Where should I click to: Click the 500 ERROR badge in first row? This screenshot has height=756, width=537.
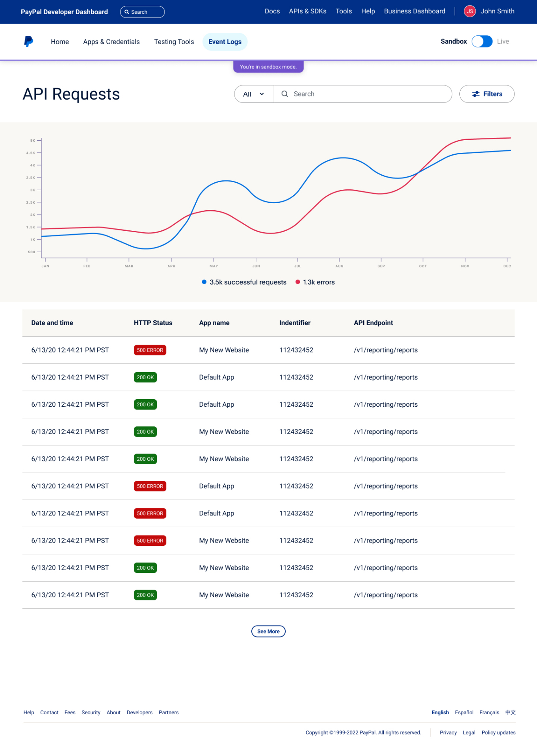(x=150, y=350)
